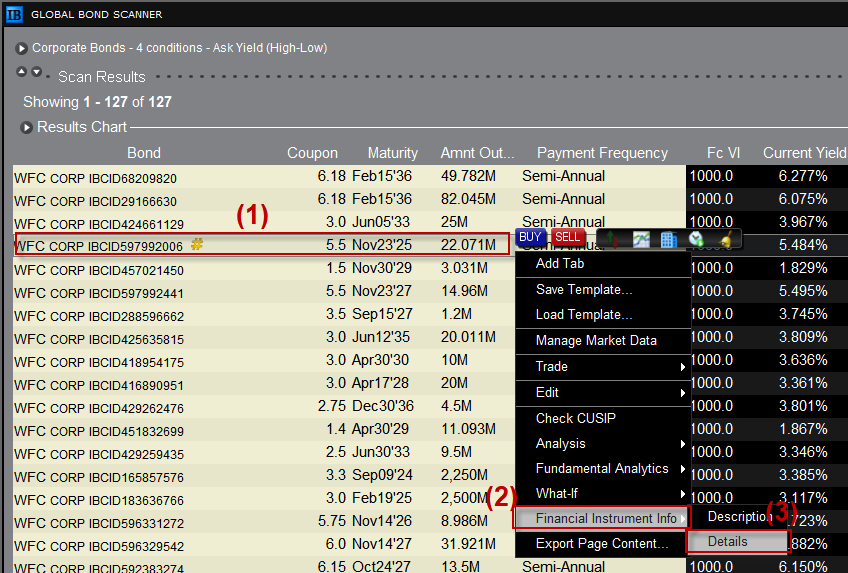
Task: Click amount outstanding cell 82.045M
Action: coord(468,199)
